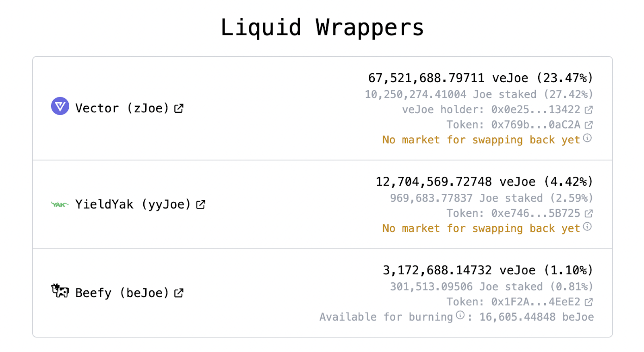Click the Beefy cow logo icon
The width and height of the screenshot is (644, 352).
click(x=60, y=291)
